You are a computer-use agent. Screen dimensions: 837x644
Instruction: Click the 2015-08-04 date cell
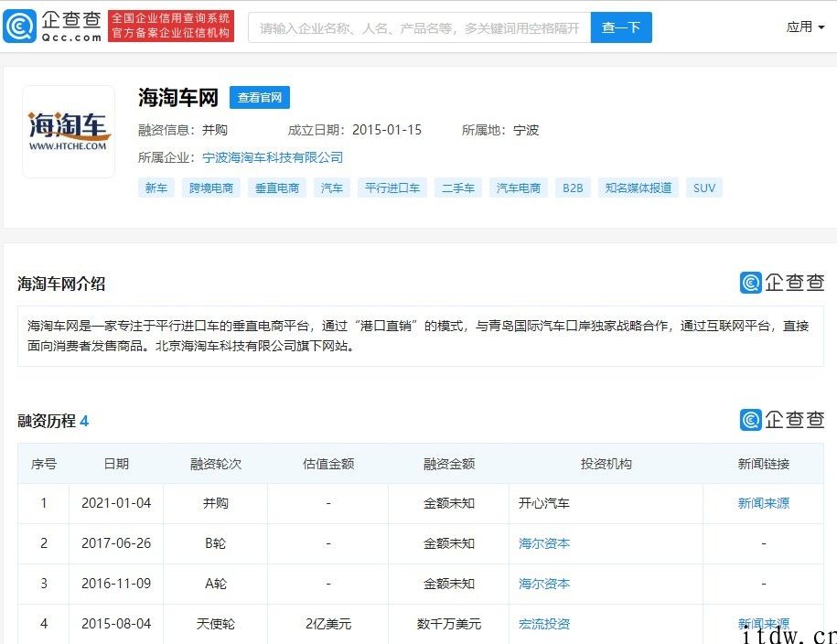[x=116, y=624]
